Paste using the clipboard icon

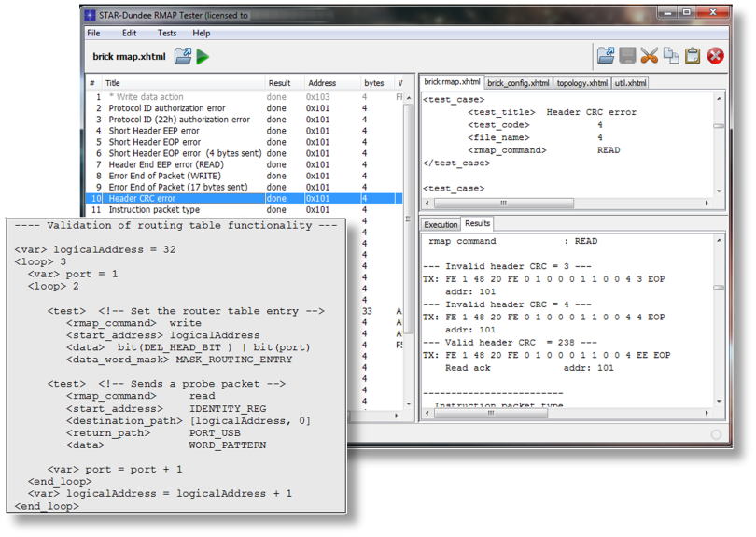coord(693,55)
